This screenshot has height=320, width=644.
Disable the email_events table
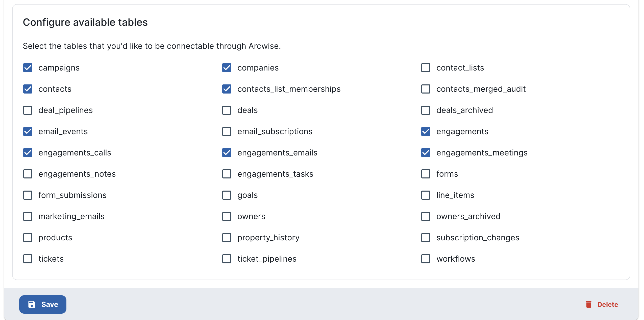(28, 131)
